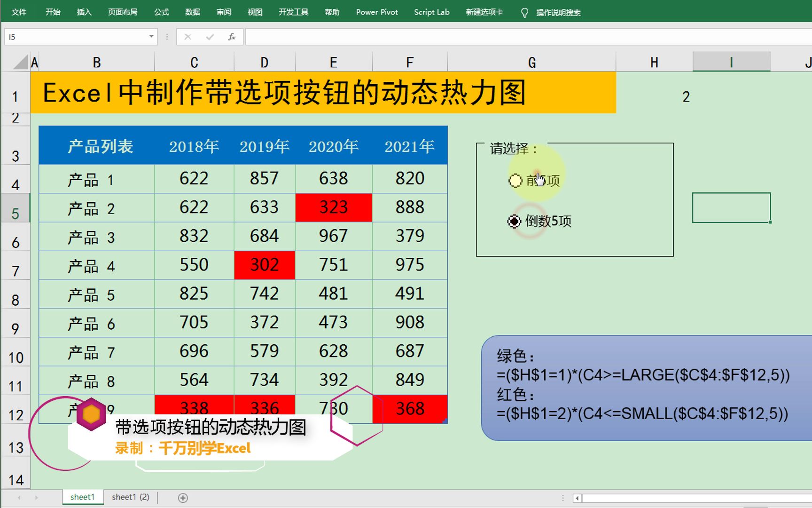812x508 pixels.
Task: Click the formula bar options dots
Action: pos(167,37)
